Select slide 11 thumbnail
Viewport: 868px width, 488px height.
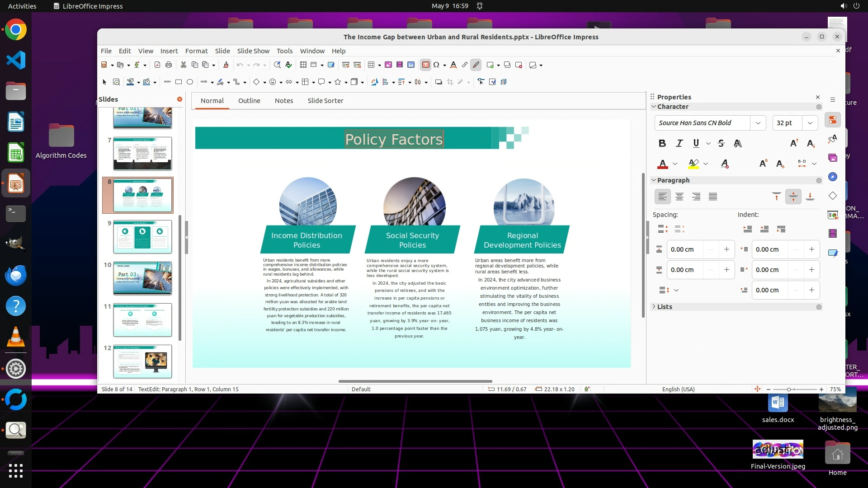(x=142, y=319)
